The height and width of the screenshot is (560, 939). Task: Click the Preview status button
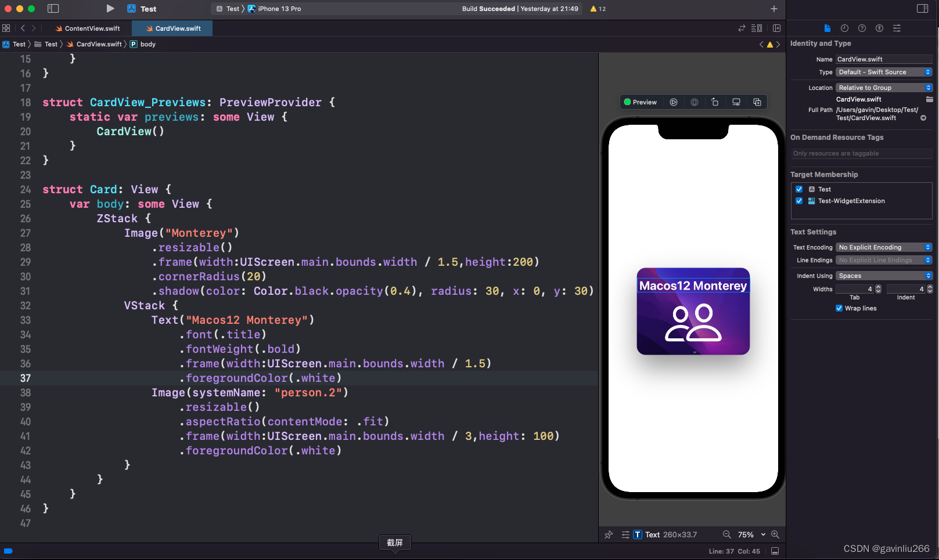[x=641, y=102]
